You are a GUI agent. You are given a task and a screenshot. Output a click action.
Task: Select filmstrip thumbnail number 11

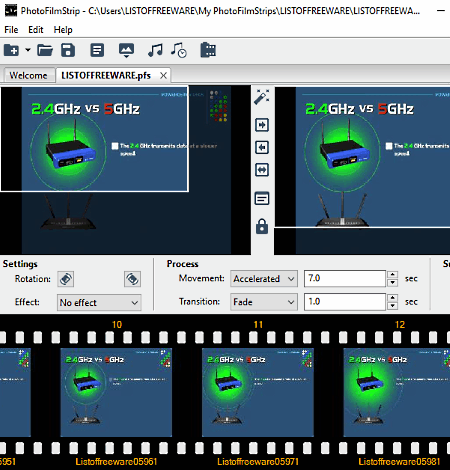(258, 392)
